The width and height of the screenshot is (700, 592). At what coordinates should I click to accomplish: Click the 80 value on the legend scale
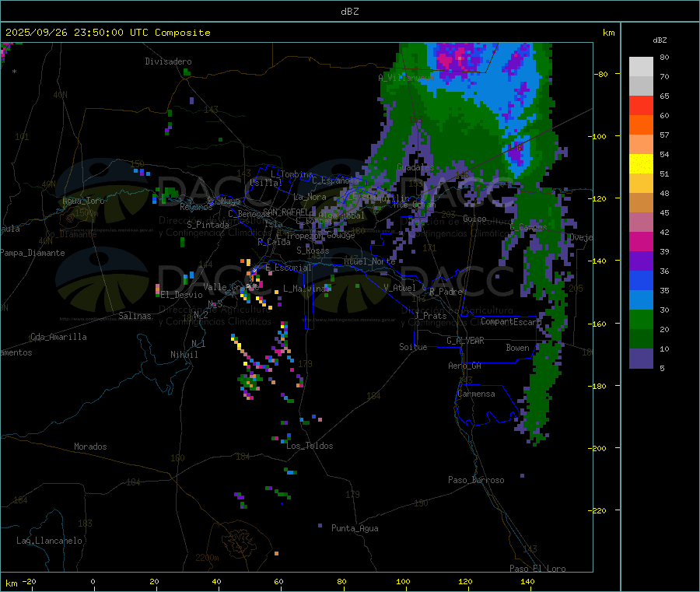[664, 57]
